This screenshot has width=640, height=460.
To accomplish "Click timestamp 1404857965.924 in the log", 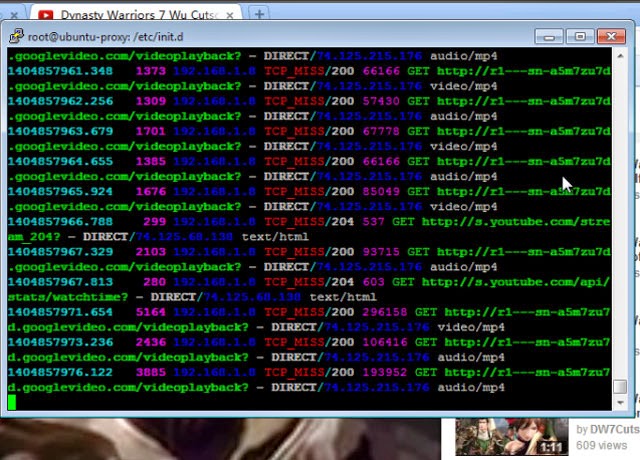I will (x=60, y=191).
